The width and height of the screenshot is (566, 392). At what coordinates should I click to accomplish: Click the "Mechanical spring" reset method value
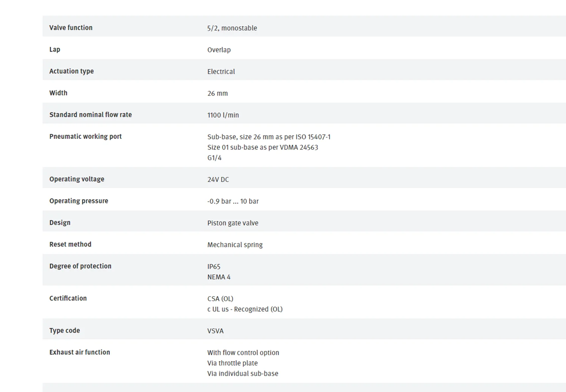[x=235, y=245]
